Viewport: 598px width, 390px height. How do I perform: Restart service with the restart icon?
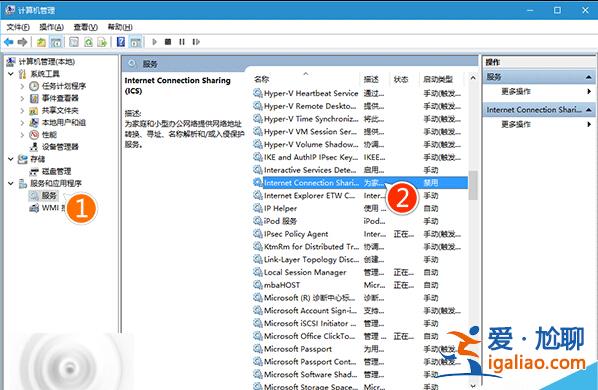click(196, 42)
